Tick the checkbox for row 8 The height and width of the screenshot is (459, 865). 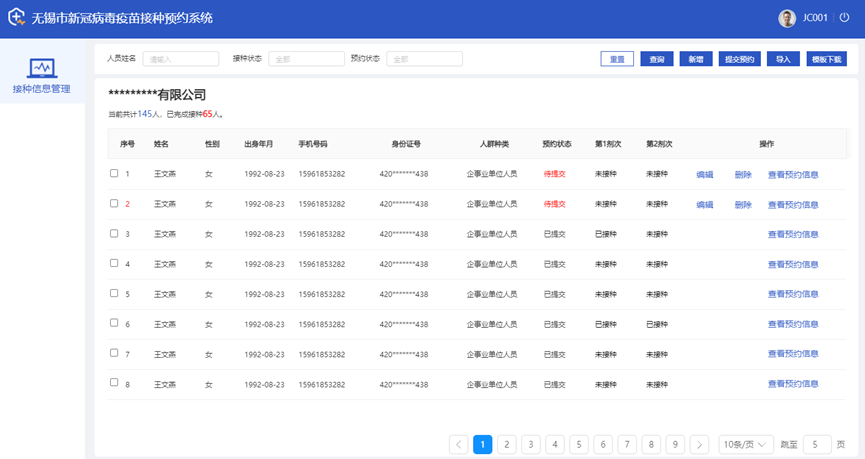coord(114,383)
